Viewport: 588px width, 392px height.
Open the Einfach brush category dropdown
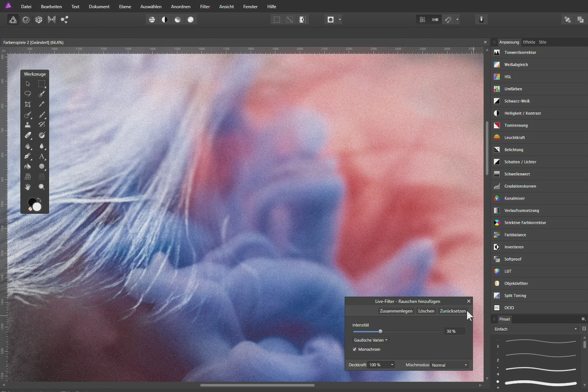coord(536,329)
